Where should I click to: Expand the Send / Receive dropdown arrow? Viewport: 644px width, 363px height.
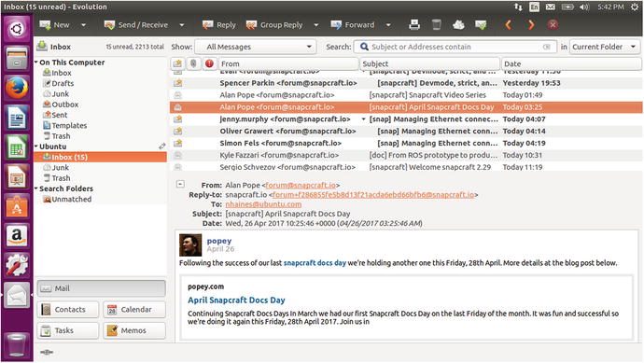[182, 25]
